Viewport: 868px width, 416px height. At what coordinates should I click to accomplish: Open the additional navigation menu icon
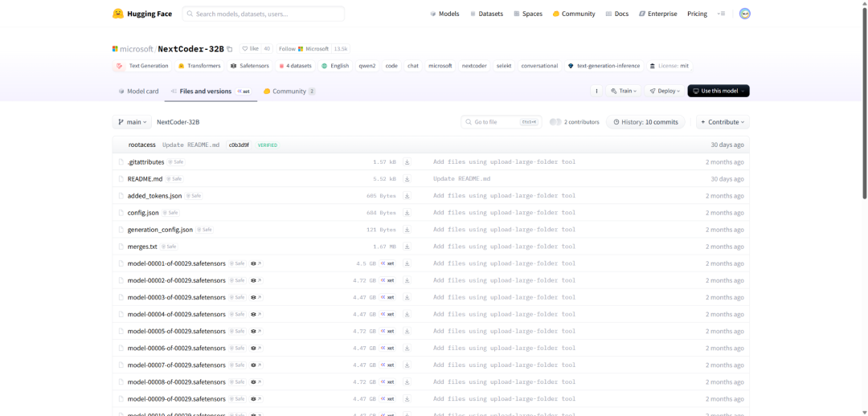[721, 14]
